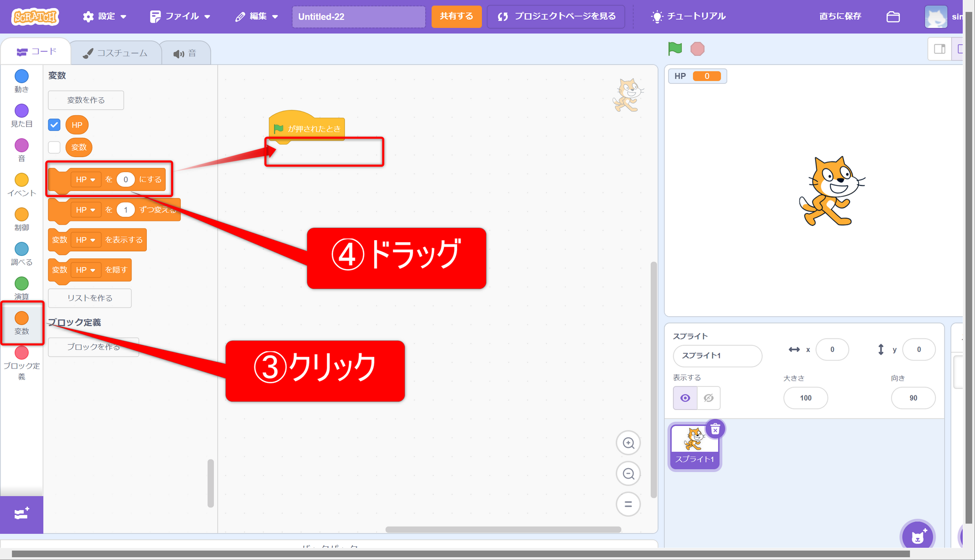The width and height of the screenshot is (975, 560).
Task: Switch to the コスチューム tab
Action: click(x=115, y=53)
